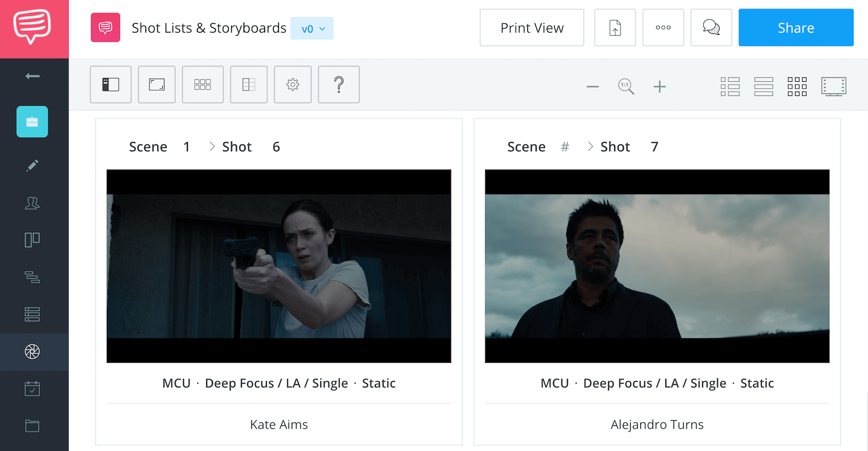
Task: Switch to slideshow presentation view icon
Action: coord(834,86)
